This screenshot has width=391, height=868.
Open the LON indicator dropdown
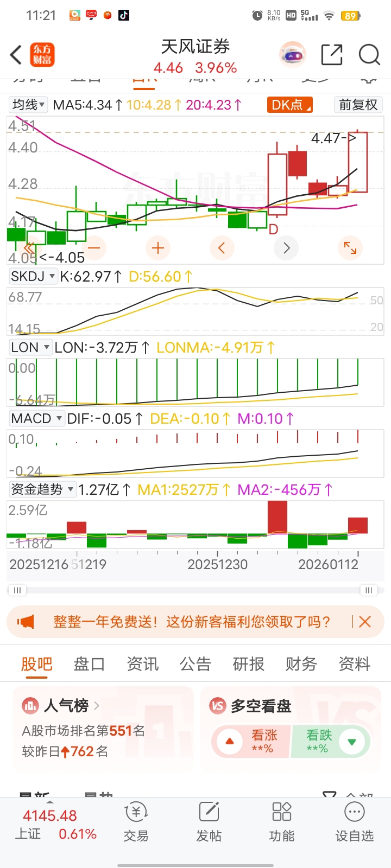click(x=30, y=348)
